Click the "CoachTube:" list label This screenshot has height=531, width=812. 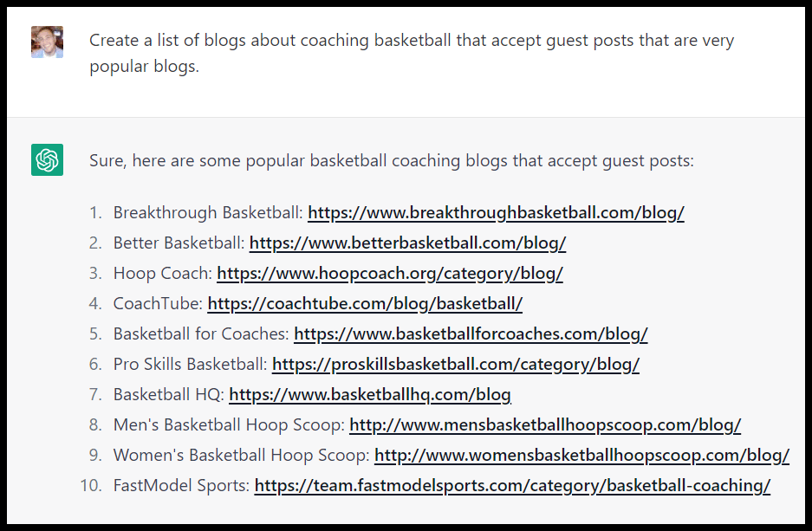point(158,304)
